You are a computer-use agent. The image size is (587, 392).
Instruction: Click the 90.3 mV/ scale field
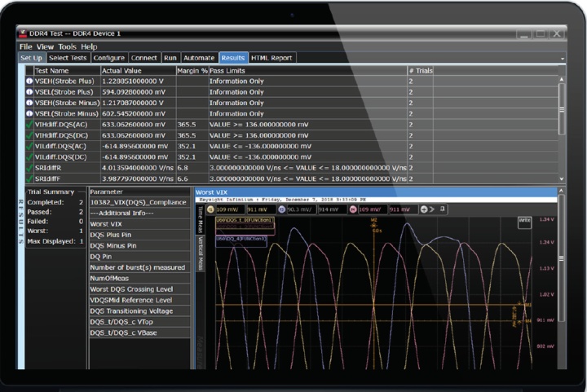pos(302,209)
